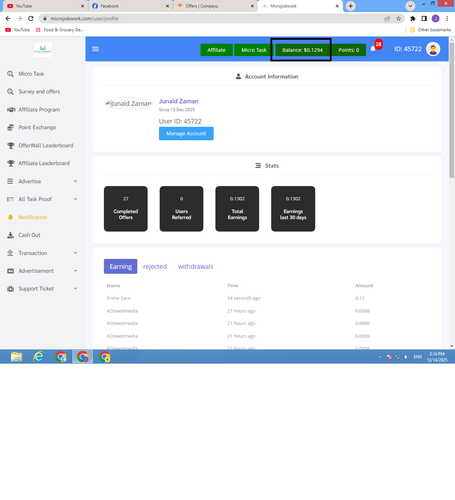This screenshot has height=500, width=455.
Task: Switch to the Offers Coinpayu tab
Action: pos(215,6)
